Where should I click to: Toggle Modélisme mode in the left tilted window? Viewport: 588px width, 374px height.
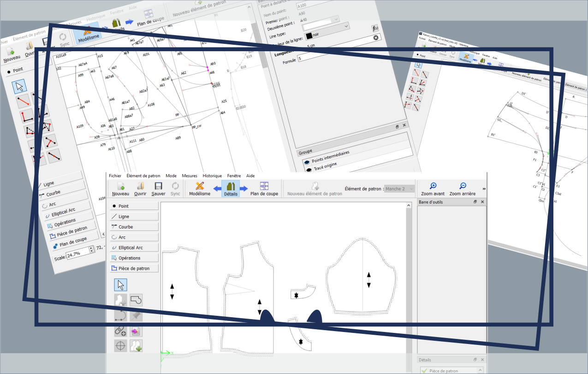pos(88,33)
